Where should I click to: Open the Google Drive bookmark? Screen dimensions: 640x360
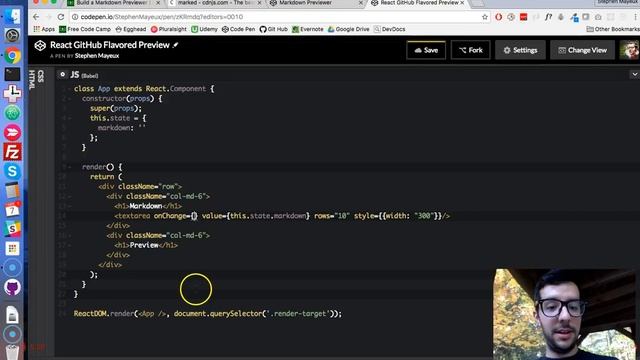pyautogui.click(x=349, y=29)
